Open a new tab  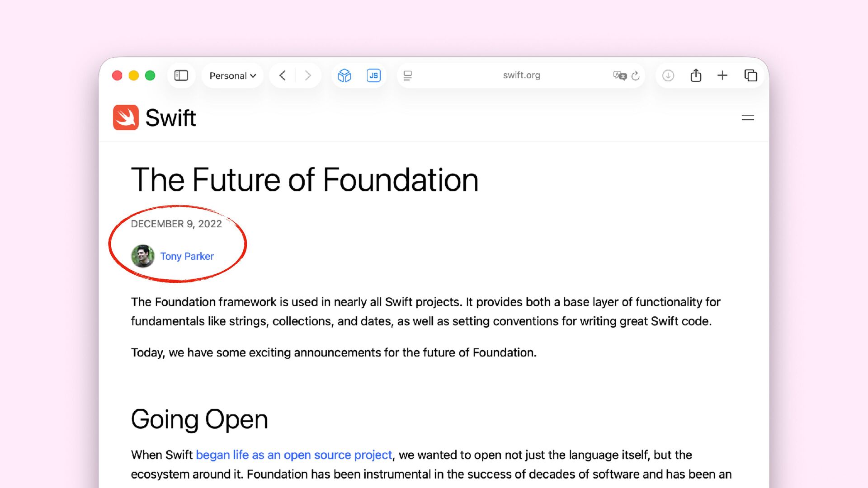click(722, 75)
